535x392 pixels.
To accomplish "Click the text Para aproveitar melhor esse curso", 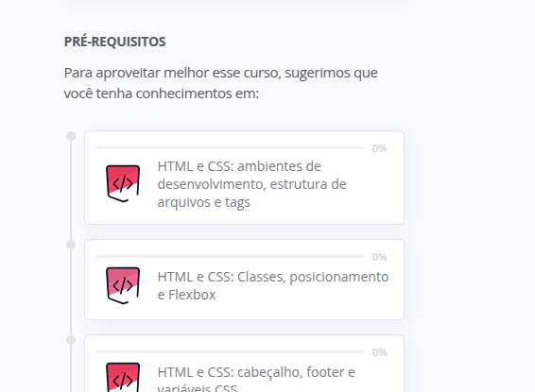I will click(172, 73).
